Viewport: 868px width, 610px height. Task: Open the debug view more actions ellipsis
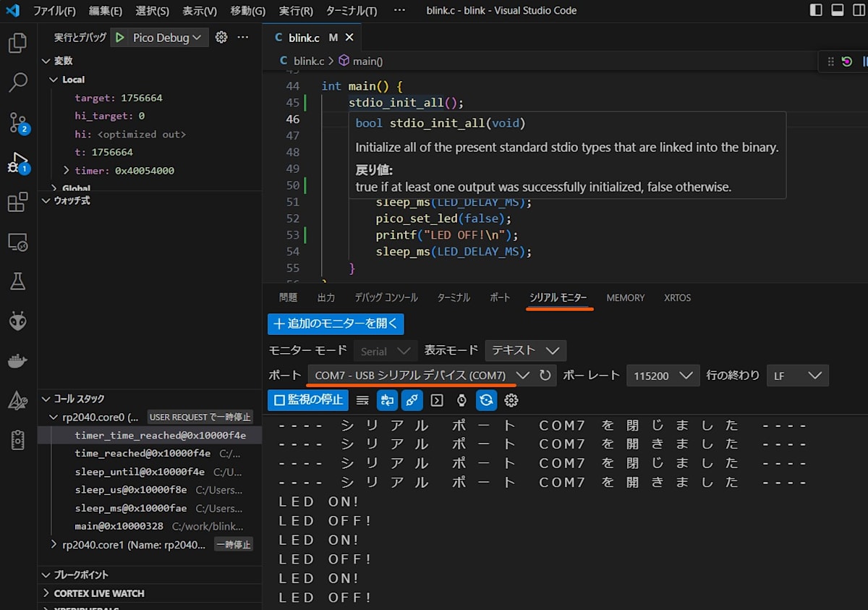click(243, 37)
